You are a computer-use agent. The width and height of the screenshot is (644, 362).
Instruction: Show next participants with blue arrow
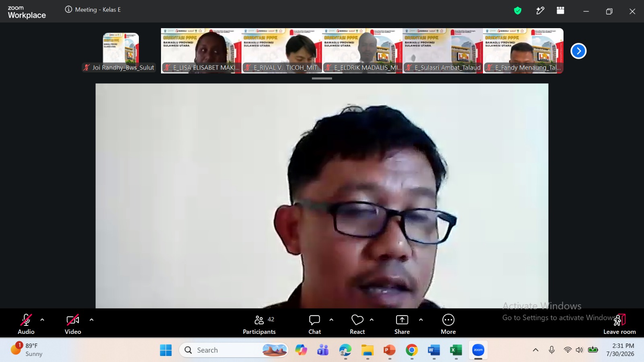click(578, 51)
